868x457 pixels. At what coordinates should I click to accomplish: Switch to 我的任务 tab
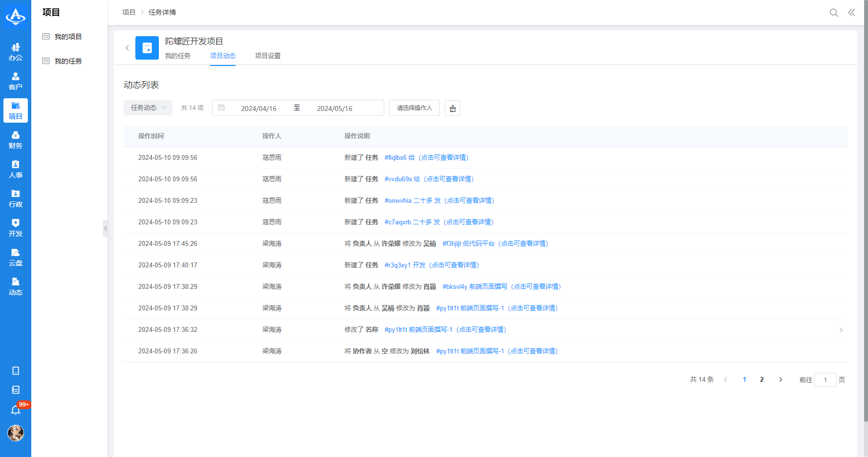coord(178,56)
